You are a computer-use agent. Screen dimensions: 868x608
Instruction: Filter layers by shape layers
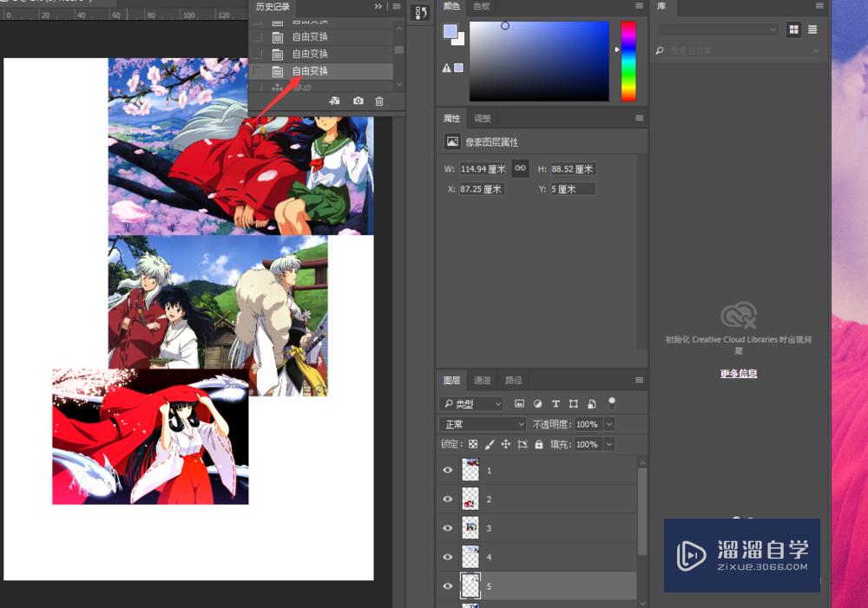(574, 403)
